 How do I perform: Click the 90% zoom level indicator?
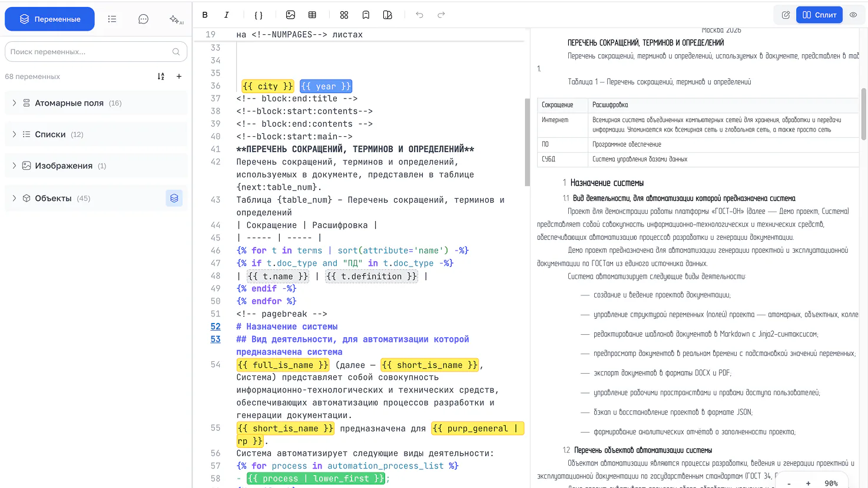831,483
